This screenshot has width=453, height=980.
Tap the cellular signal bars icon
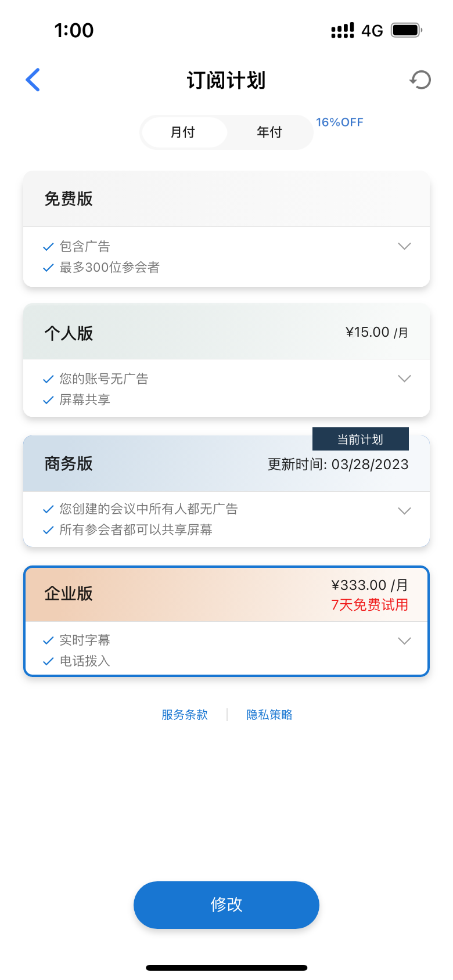pyautogui.click(x=343, y=30)
